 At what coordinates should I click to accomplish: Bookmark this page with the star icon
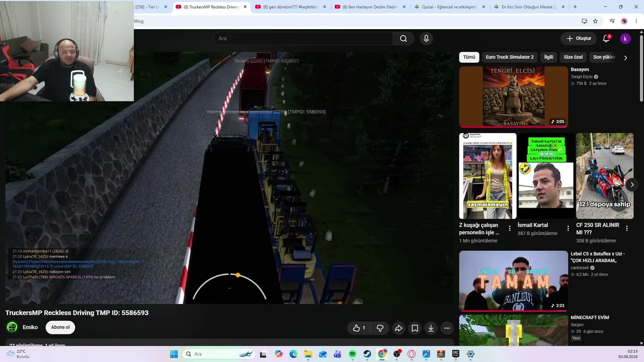(x=595, y=21)
